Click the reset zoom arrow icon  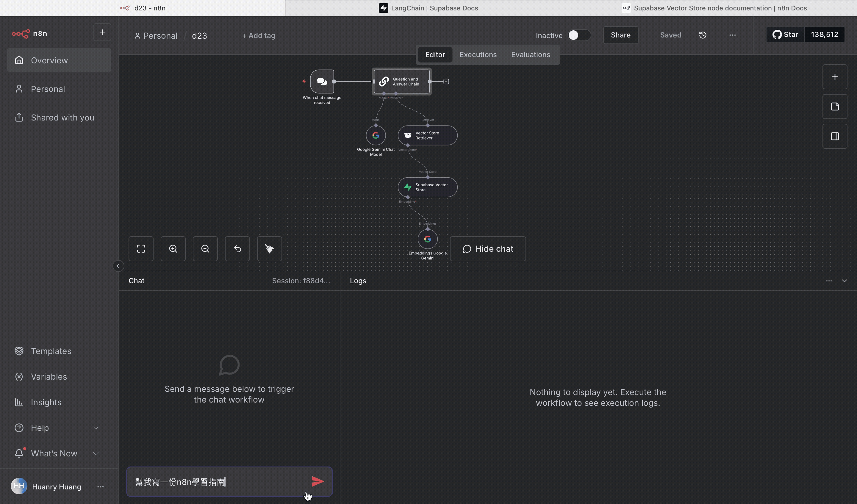tap(237, 249)
